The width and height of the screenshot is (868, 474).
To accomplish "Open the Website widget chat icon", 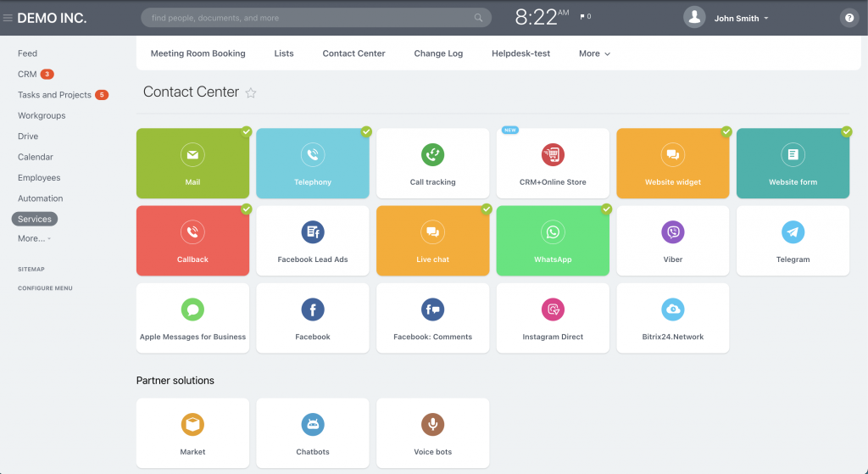I will click(x=673, y=154).
